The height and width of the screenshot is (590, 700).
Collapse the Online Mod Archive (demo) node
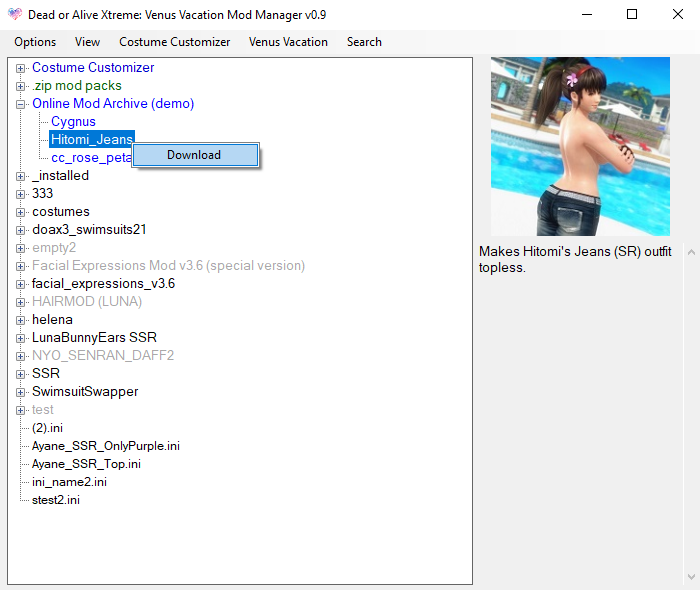20,104
